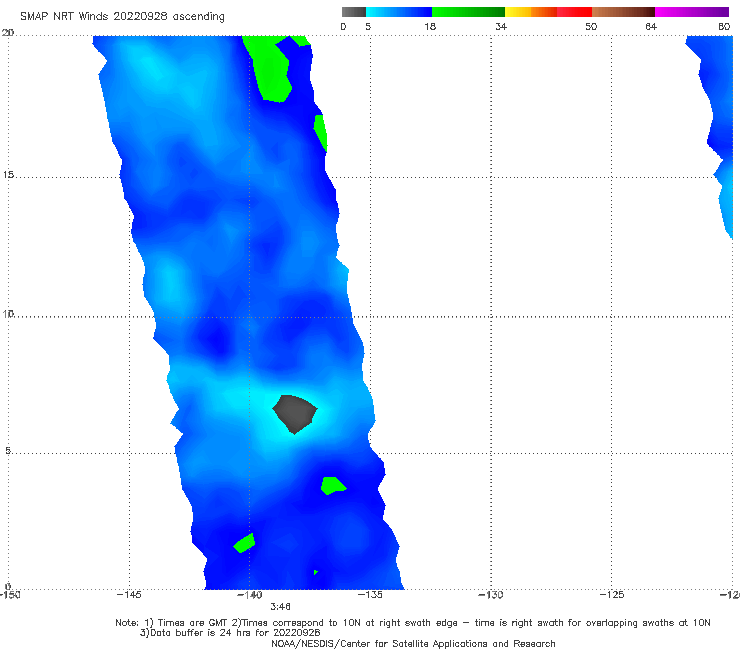Click the narrow green patch at swath's right edge
Viewport: 740px width, 650px height.
tap(320, 133)
